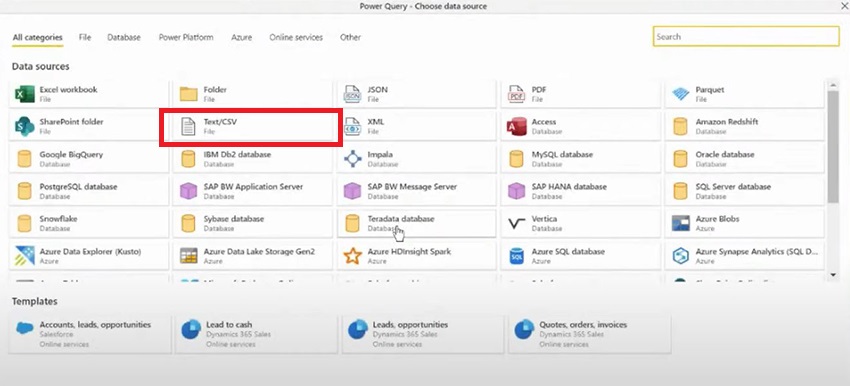This screenshot has height=386, width=850.
Task: Pick the Teradata database icon
Action: [x=352, y=223]
